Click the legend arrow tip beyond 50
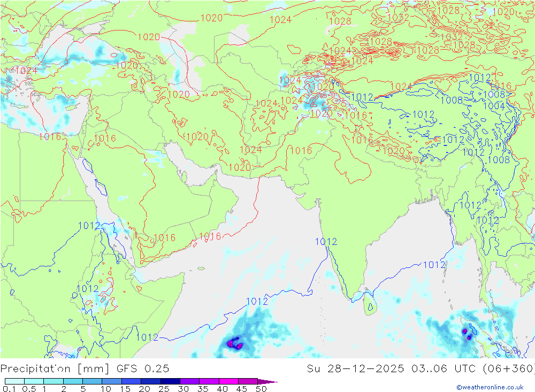Image resolution: width=535 pixels, height=392 pixels. click(x=267, y=381)
